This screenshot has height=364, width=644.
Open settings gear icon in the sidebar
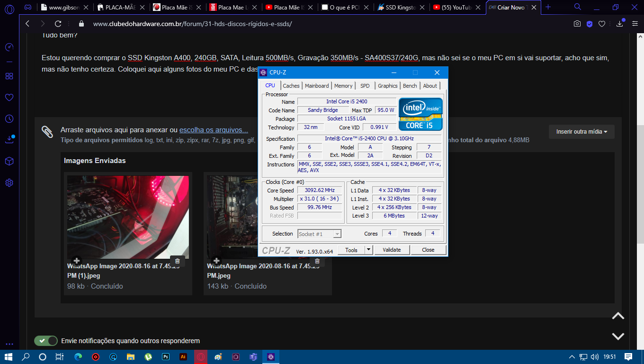point(9,182)
